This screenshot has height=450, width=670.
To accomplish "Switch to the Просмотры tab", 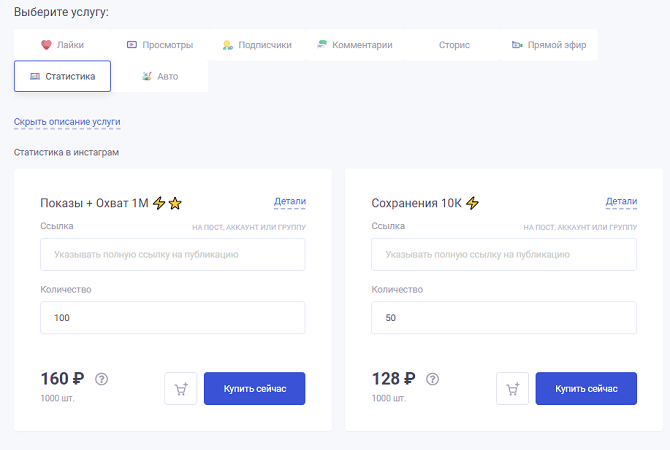I will (160, 45).
